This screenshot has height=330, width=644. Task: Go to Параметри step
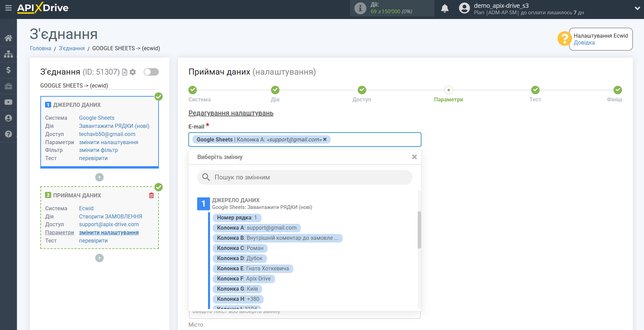tap(449, 90)
